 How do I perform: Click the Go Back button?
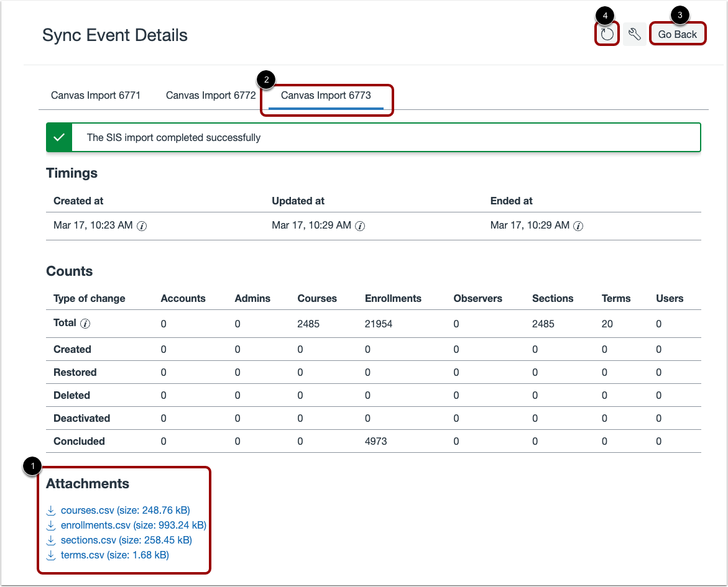[x=678, y=34]
